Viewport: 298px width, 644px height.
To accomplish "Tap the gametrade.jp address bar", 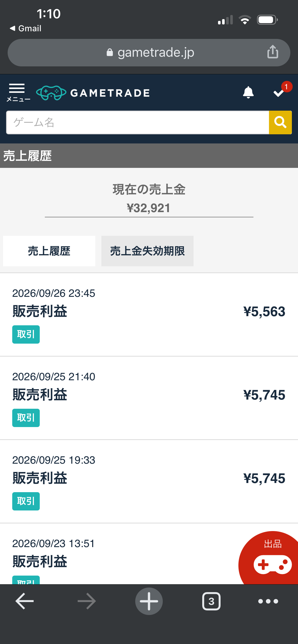I will pos(149,53).
